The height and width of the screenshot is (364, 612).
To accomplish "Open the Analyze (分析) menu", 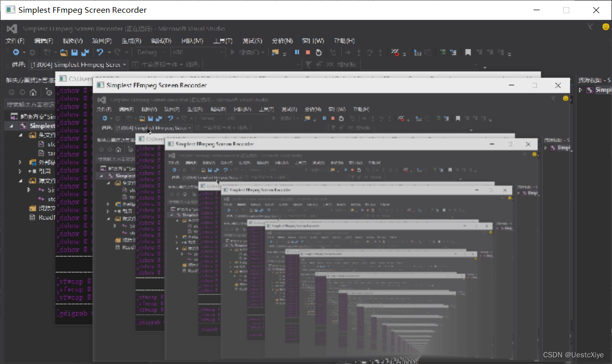I will (283, 41).
